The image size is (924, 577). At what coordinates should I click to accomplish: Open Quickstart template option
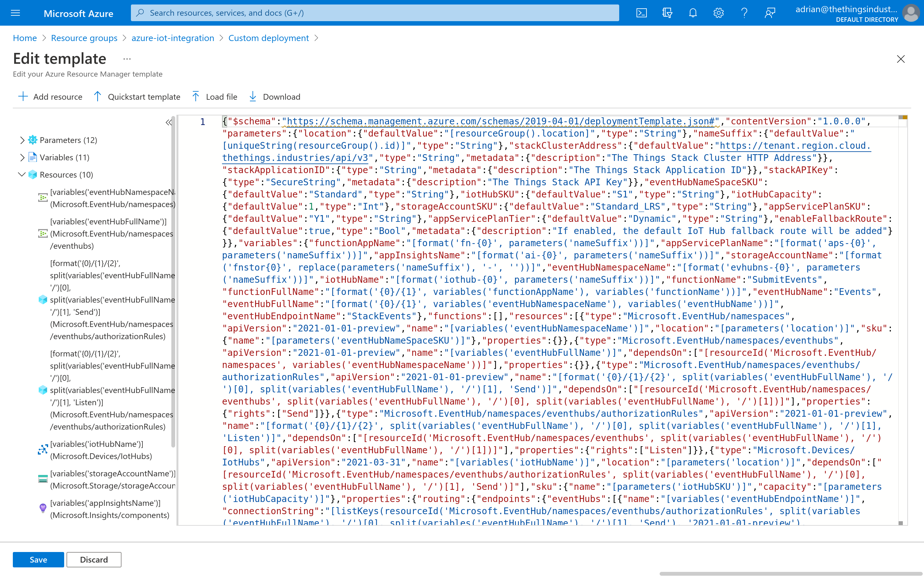137,96
